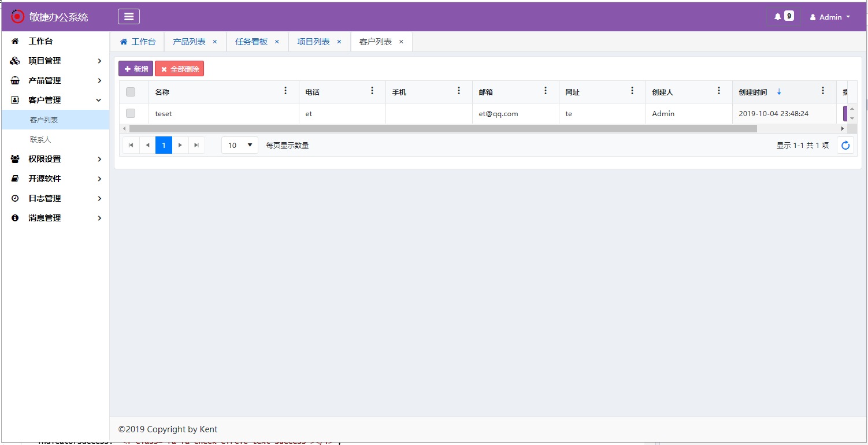The width and height of the screenshot is (868, 445).
Task: Open the 创建时间 column menu icon
Action: (x=823, y=91)
